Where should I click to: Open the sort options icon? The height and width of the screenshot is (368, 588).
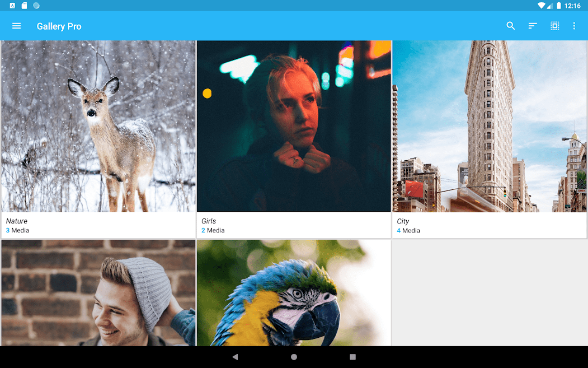533,26
